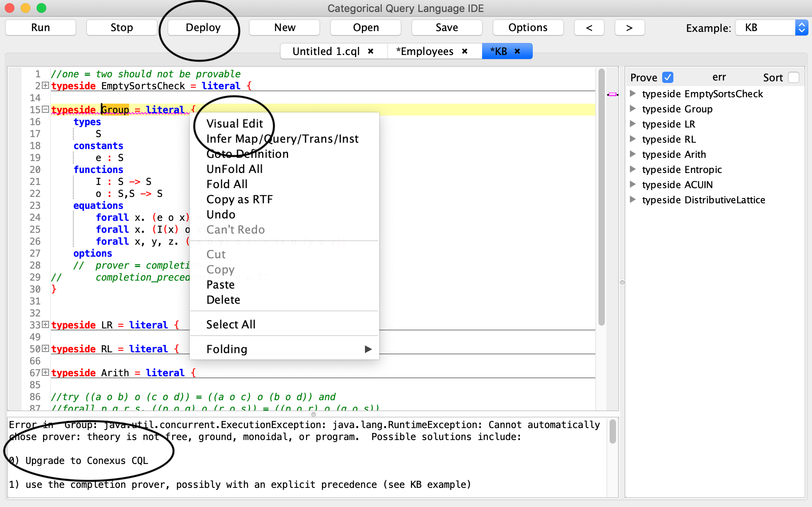Screen dimensions: 812x507
Task: Click the divider handle above the error console
Action: point(314,415)
